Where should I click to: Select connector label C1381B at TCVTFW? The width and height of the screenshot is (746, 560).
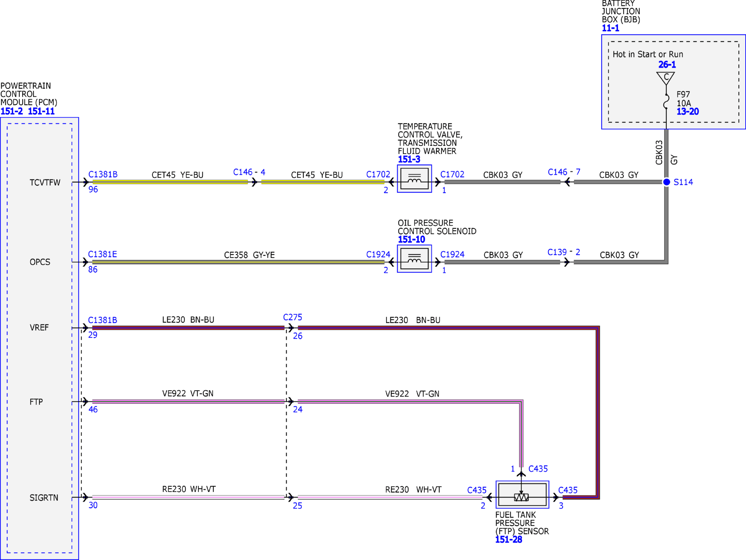(x=103, y=174)
